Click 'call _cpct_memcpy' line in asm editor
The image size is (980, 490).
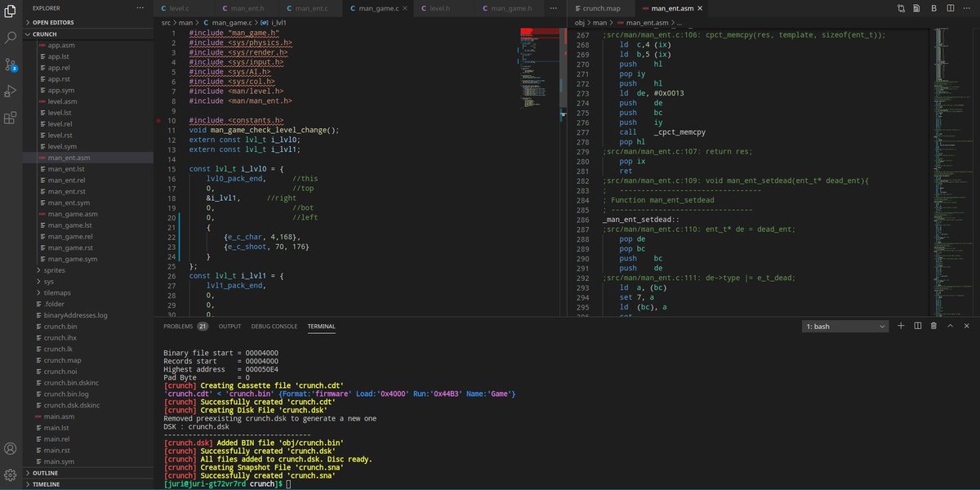pos(662,132)
